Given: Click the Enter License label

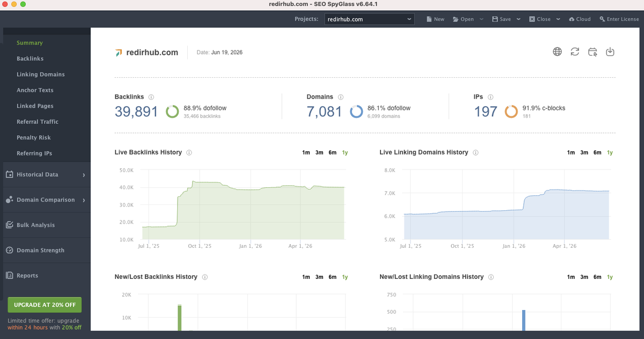Looking at the screenshot, I should [623, 19].
